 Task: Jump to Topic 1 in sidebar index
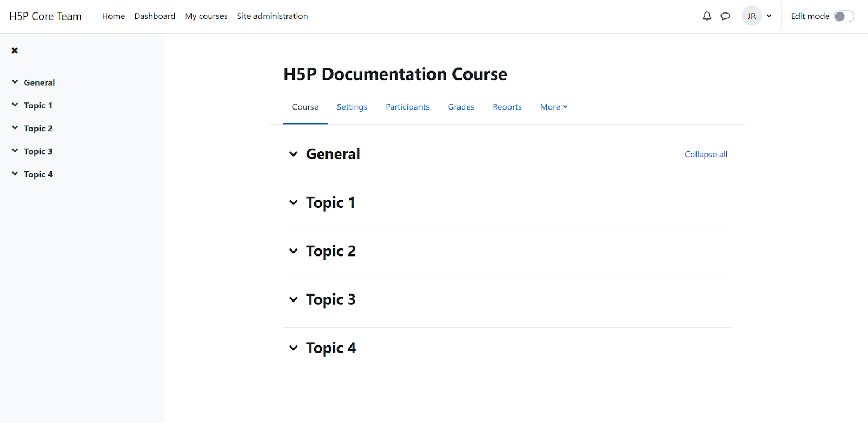click(x=38, y=105)
